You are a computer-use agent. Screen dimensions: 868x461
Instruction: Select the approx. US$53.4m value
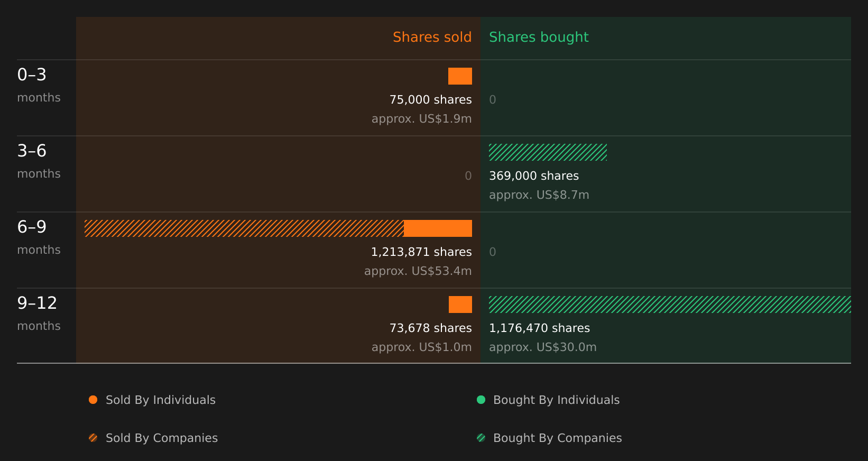tap(418, 271)
